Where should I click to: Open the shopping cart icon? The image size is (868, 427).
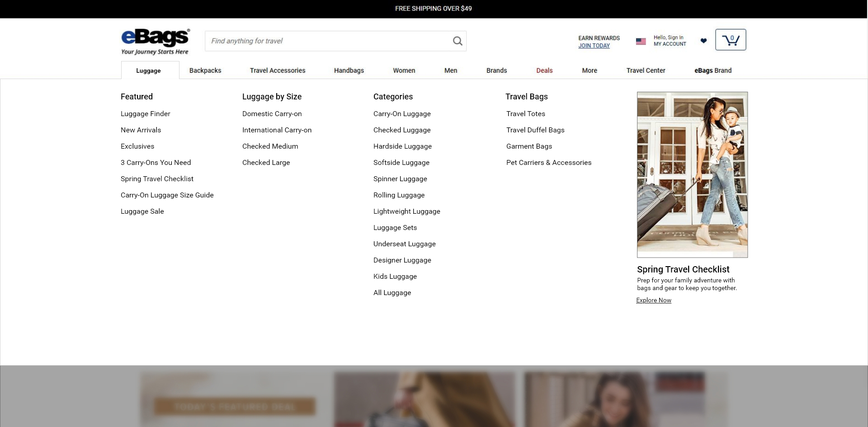coord(731,40)
